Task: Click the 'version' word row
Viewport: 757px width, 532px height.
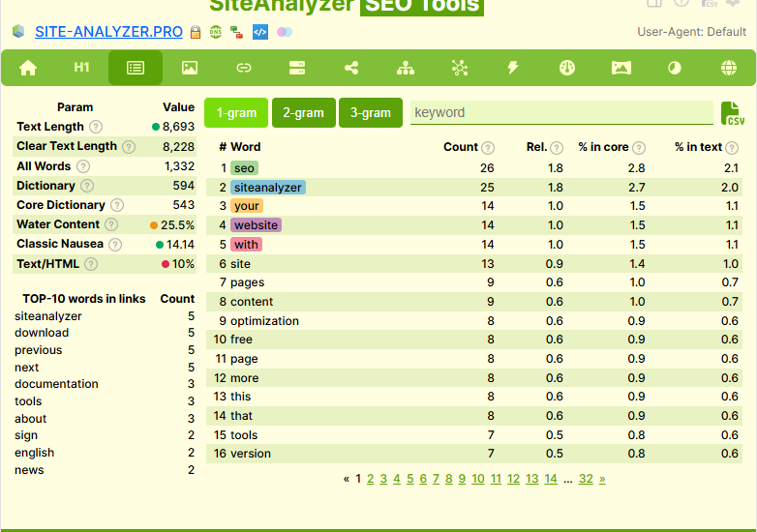Action: (474, 454)
